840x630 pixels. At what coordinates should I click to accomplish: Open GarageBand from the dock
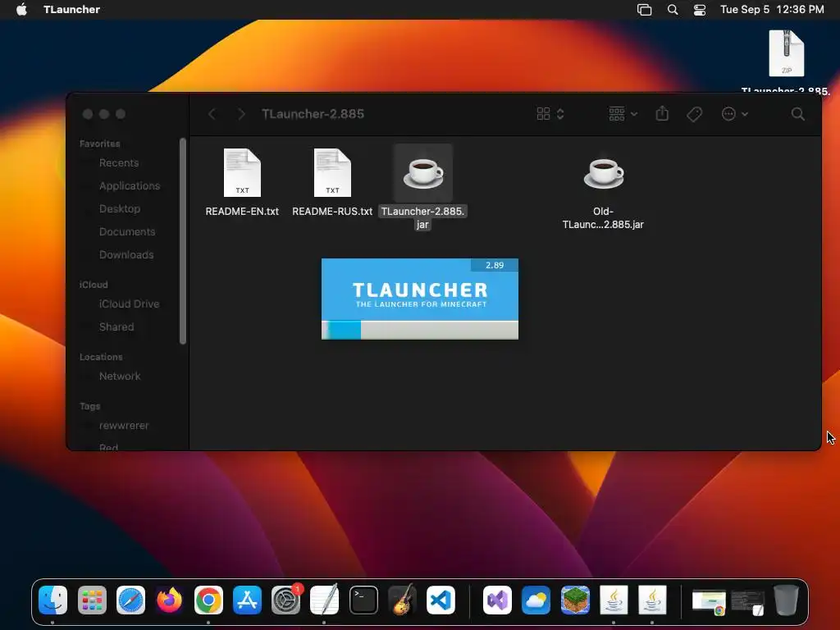point(402,600)
